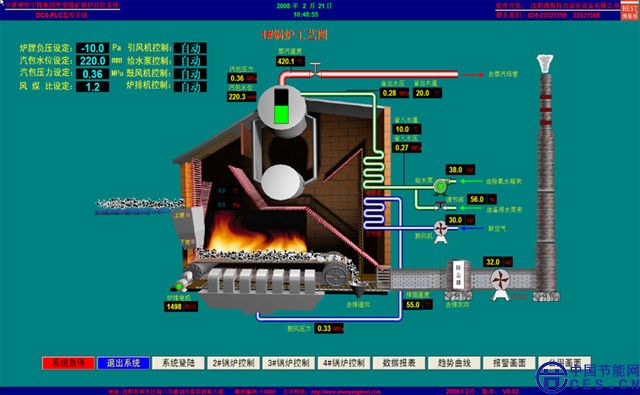Click the blue 退出系统 button
Image resolution: width=640 pixels, height=395 pixels.
pyautogui.click(x=123, y=363)
